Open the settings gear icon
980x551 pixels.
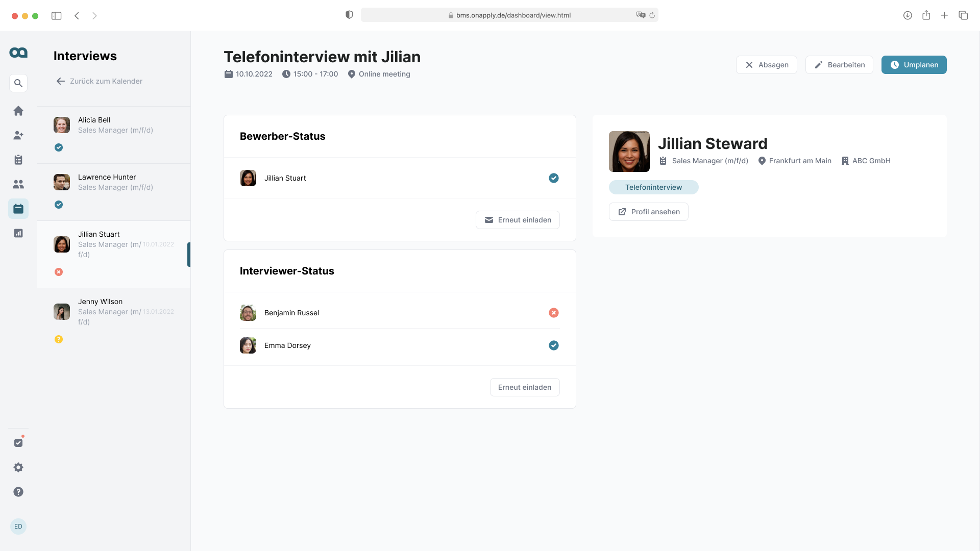click(x=18, y=467)
